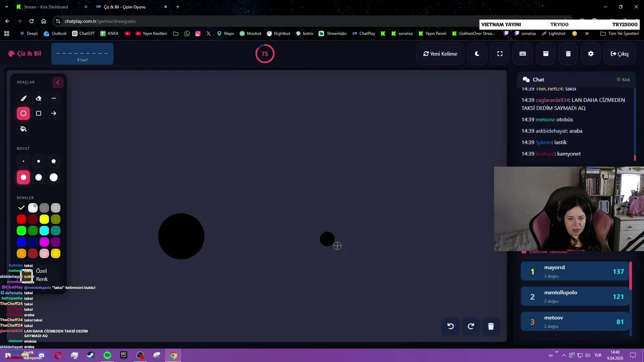Select the white color swatch
This screenshot has width=644, height=362.
33,208
